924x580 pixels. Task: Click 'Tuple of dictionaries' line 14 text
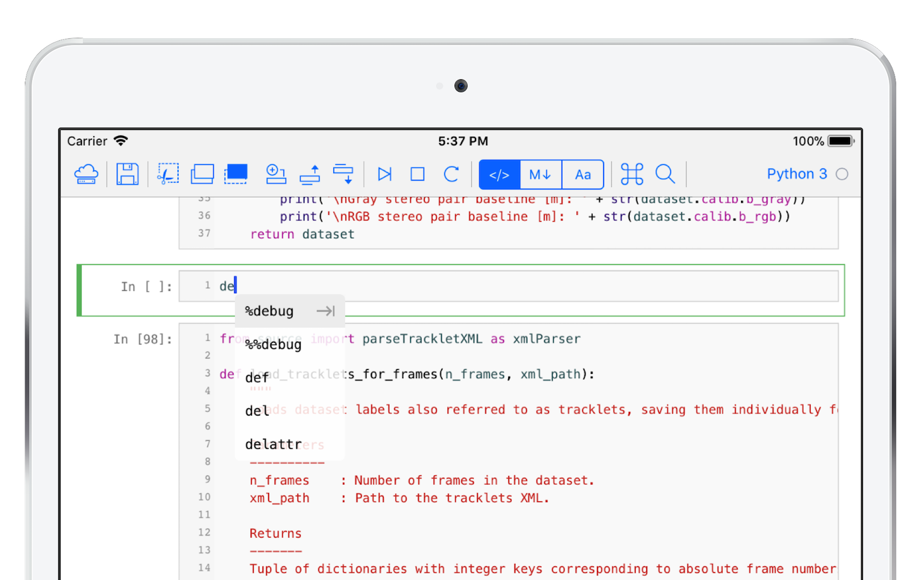tap(543, 569)
